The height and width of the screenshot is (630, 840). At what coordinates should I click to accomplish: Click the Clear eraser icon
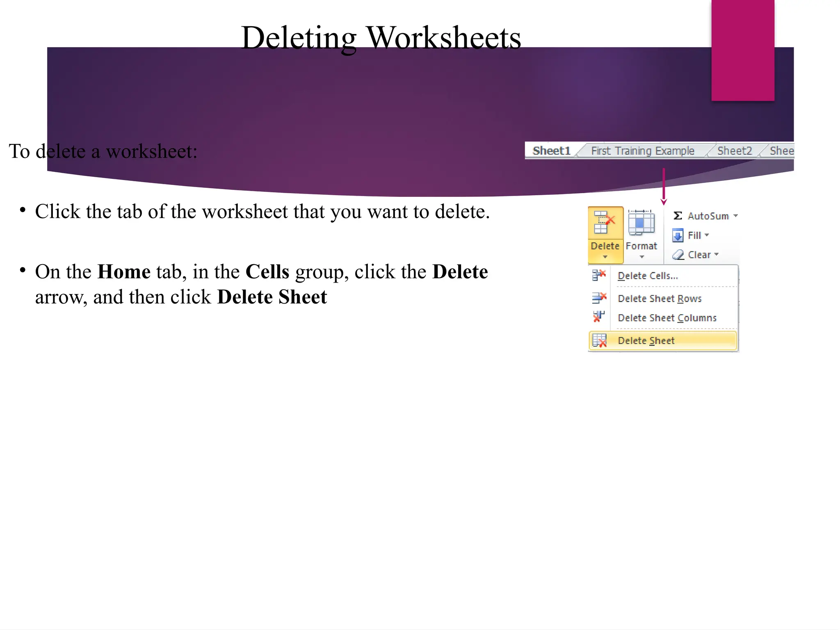pos(678,255)
